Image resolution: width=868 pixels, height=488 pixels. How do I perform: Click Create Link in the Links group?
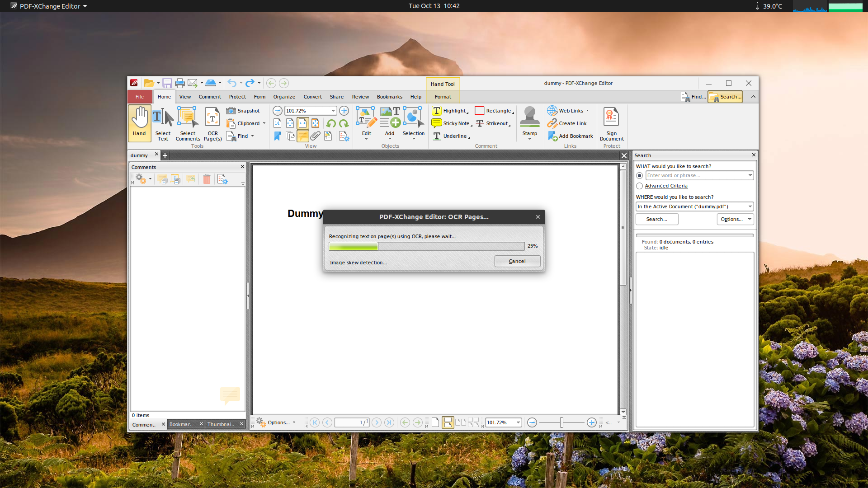[567, 123]
